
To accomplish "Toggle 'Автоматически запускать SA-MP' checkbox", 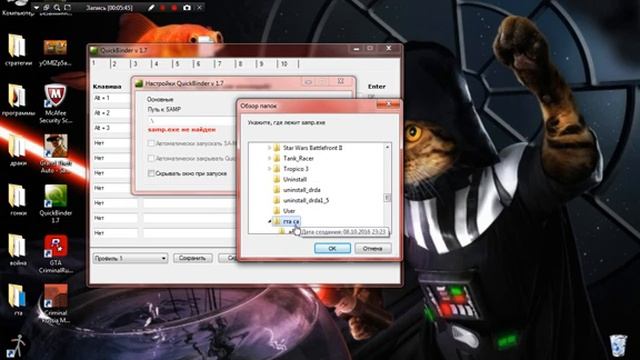I will 151,144.
